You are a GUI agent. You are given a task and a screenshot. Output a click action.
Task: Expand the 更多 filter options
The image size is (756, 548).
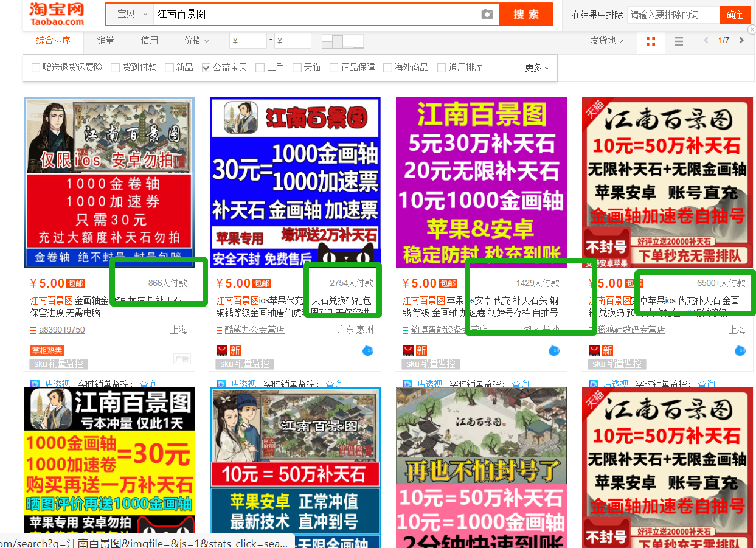click(537, 68)
